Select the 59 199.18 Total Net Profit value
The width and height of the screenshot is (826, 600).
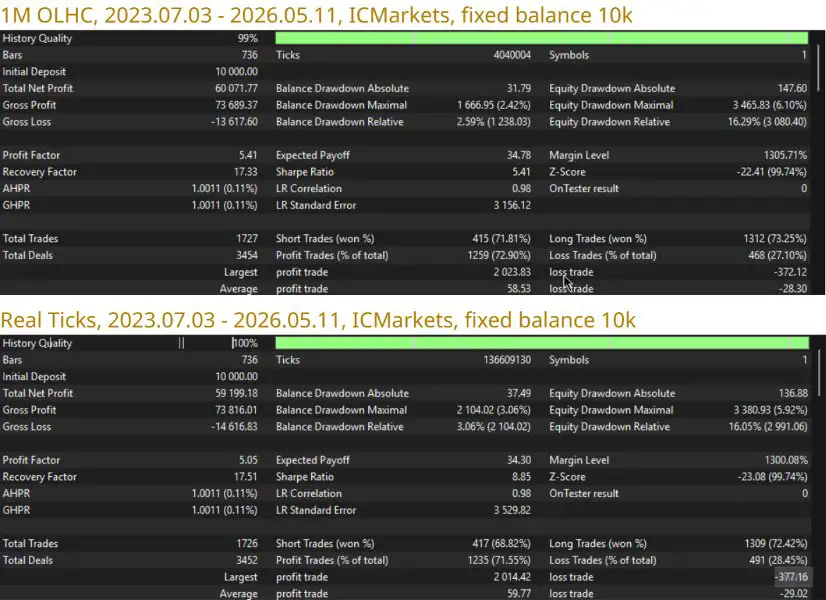coord(237,394)
